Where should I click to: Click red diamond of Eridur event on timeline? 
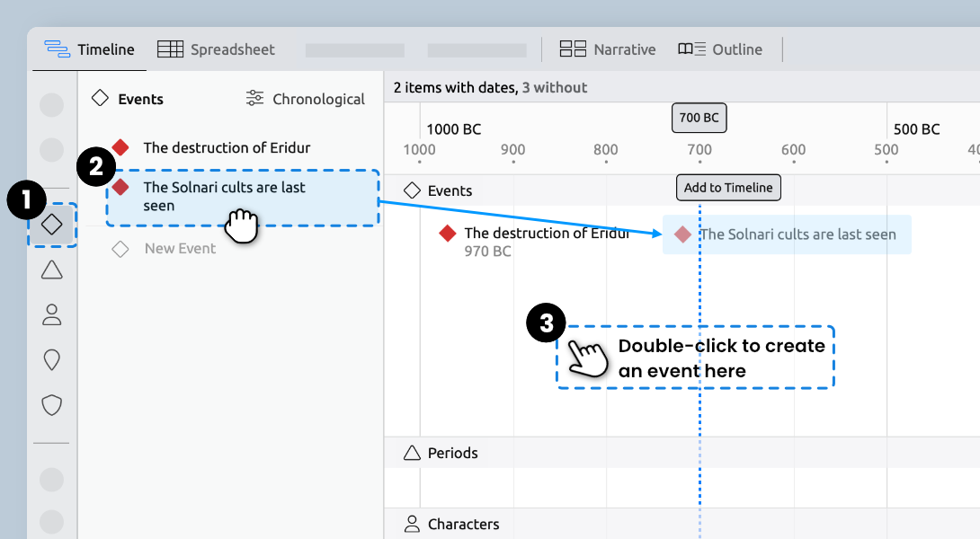pyautogui.click(x=448, y=234)
